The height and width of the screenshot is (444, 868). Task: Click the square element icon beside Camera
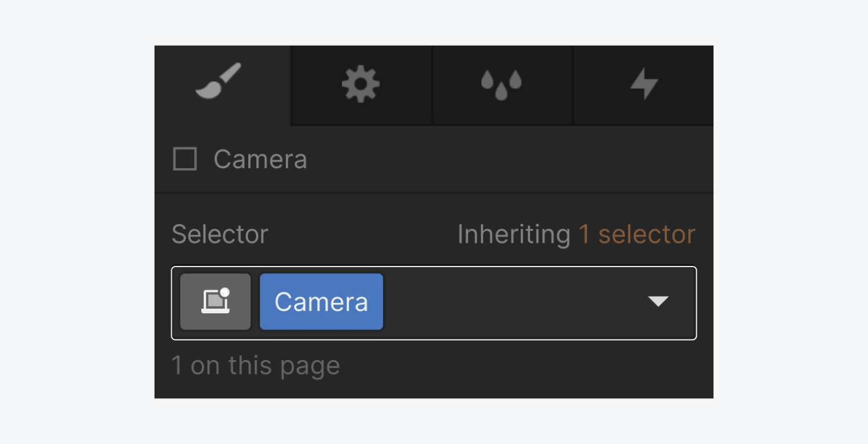[185, 159]
